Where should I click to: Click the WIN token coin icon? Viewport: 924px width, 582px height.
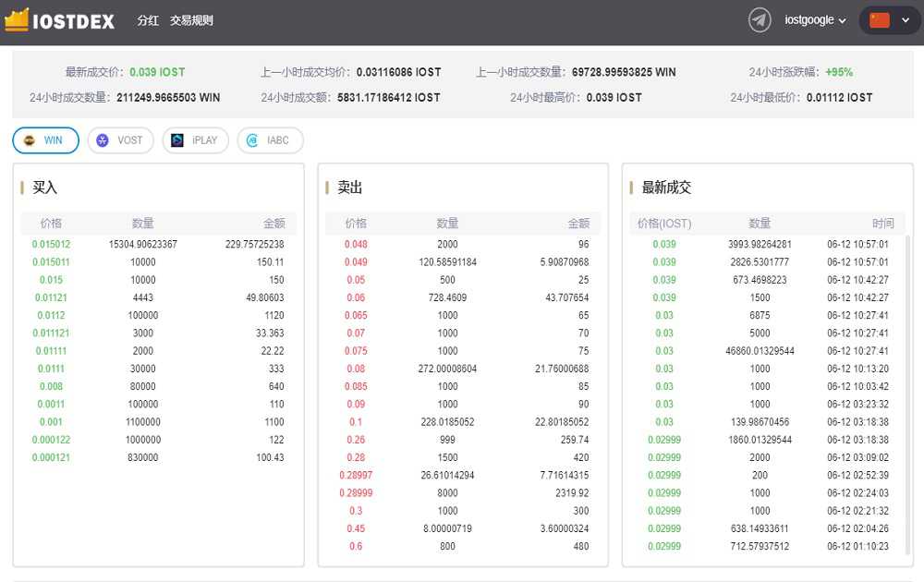click(x=29, y=140)
